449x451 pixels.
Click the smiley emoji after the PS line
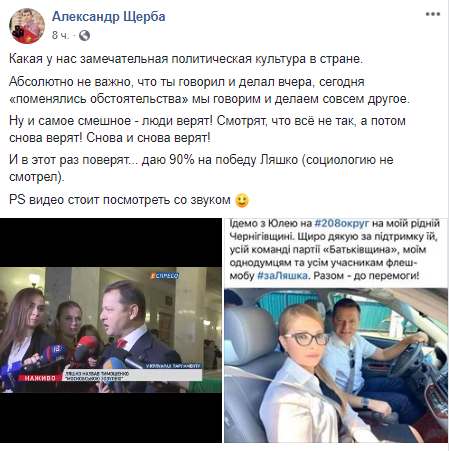(242, 201)
